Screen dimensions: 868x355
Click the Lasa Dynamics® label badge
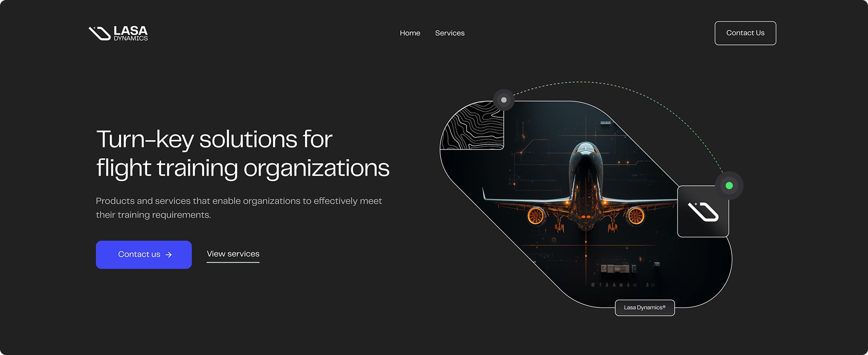tap(644, 308)
